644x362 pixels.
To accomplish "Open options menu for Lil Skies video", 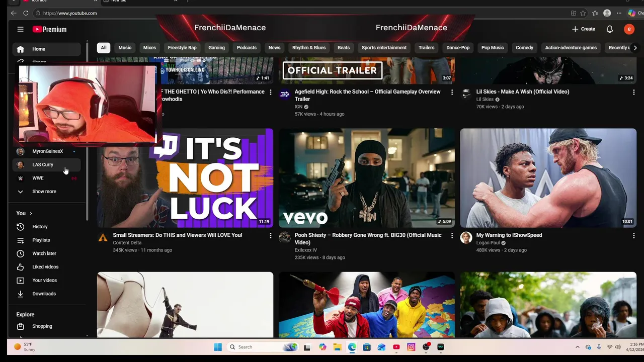I will coord(633,93).
